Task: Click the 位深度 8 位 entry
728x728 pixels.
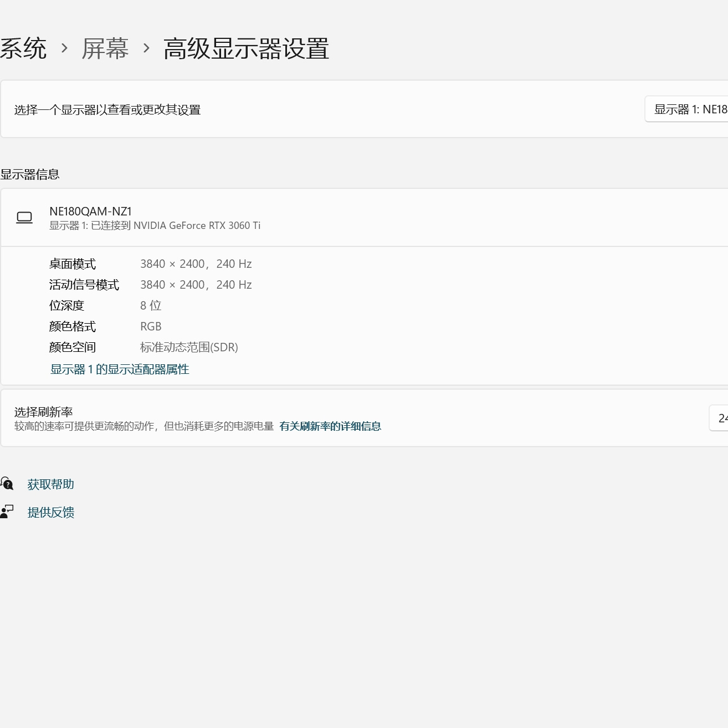Action: (x=151, y=305)
